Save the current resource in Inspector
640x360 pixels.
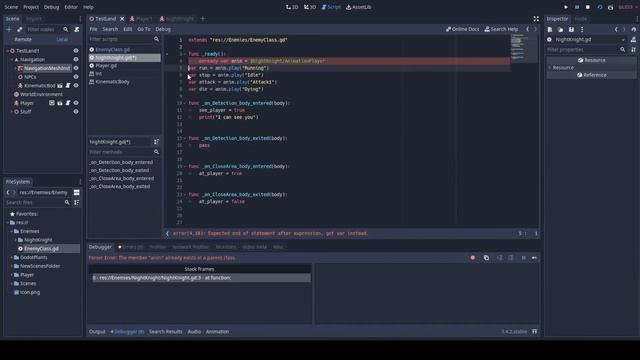(571, 29)
